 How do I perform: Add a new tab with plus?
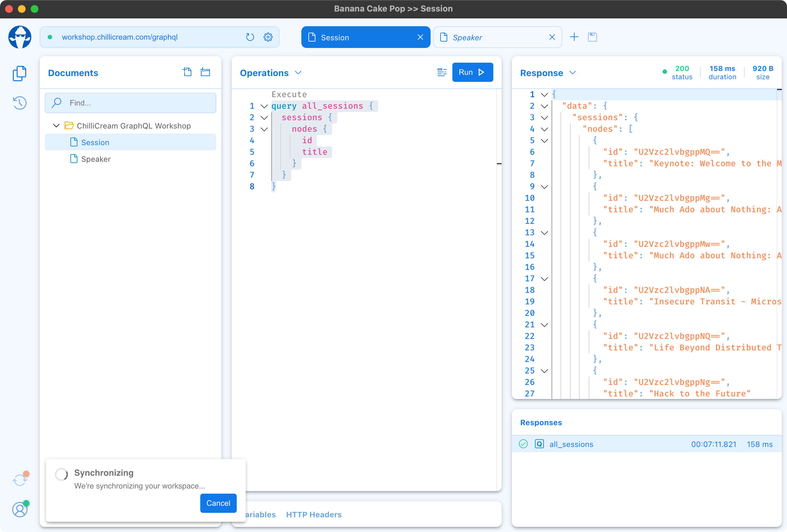[574, 37]
